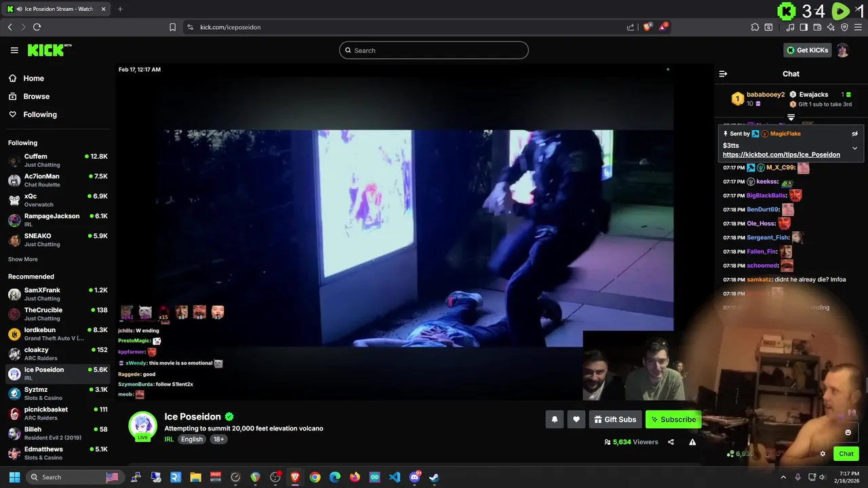The height and width of the screenshot is (488, 868).
Task: Open Ac7ionMan's channel
Action: [x=58, y=180]
